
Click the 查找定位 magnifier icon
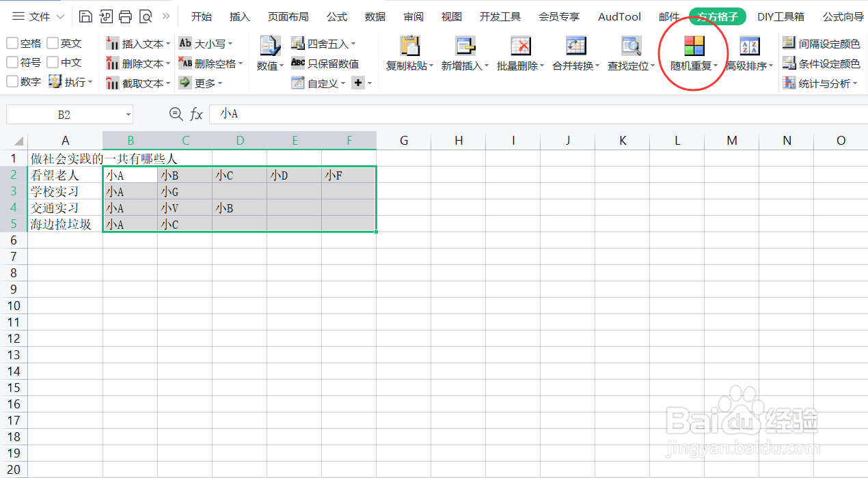(x=632, y=46)
